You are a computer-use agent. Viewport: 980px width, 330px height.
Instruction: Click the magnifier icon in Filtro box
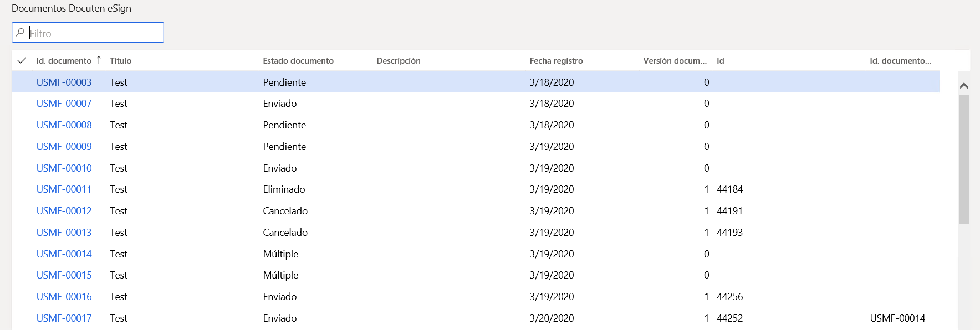pos(21,33)
